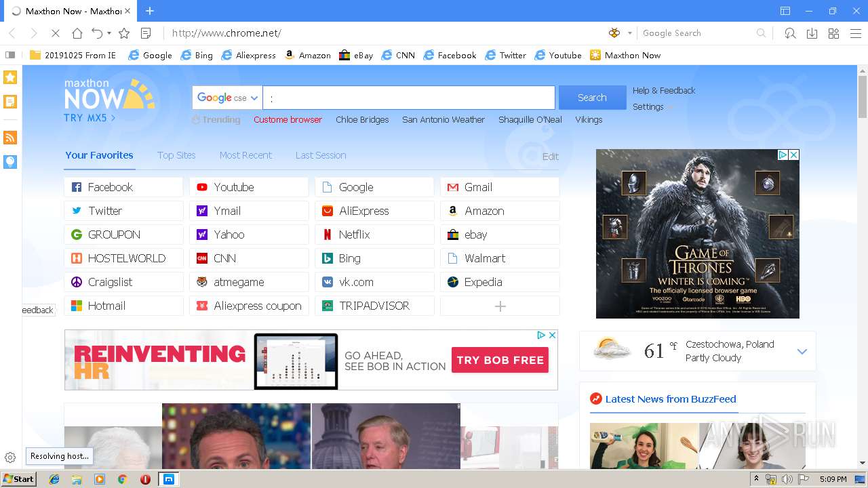Viewport: 868px width, 488px height.
Task: Close the REINVENTING HR banner ad
Action: coord(552,335)
